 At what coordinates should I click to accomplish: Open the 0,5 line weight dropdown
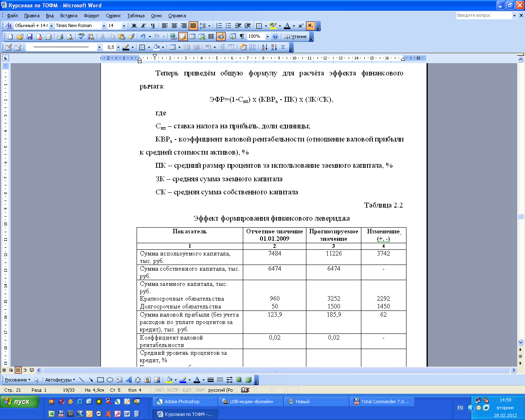click(x=118, y=47)
